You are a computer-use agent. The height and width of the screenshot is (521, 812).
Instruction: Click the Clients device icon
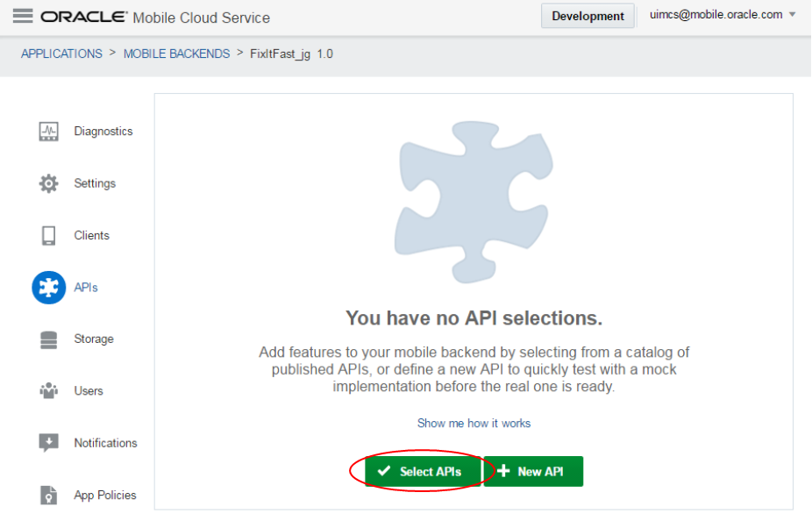point(49,235)
